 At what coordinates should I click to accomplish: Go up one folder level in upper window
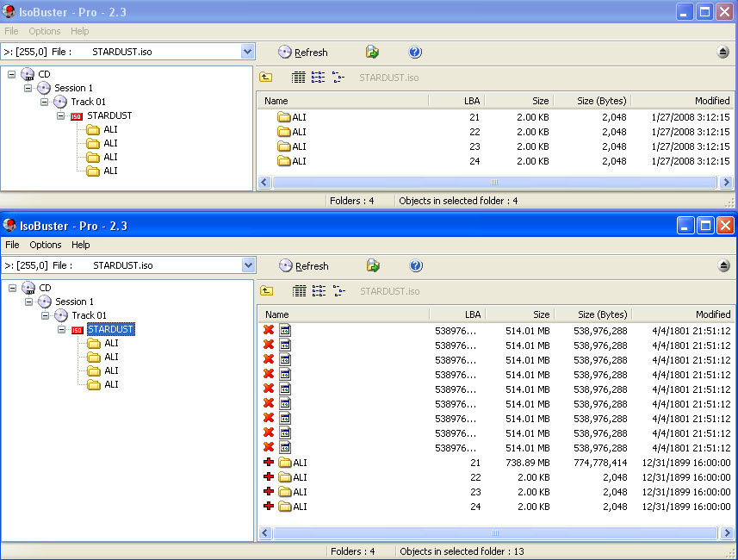pyautogui.click(x=265, y=78)
